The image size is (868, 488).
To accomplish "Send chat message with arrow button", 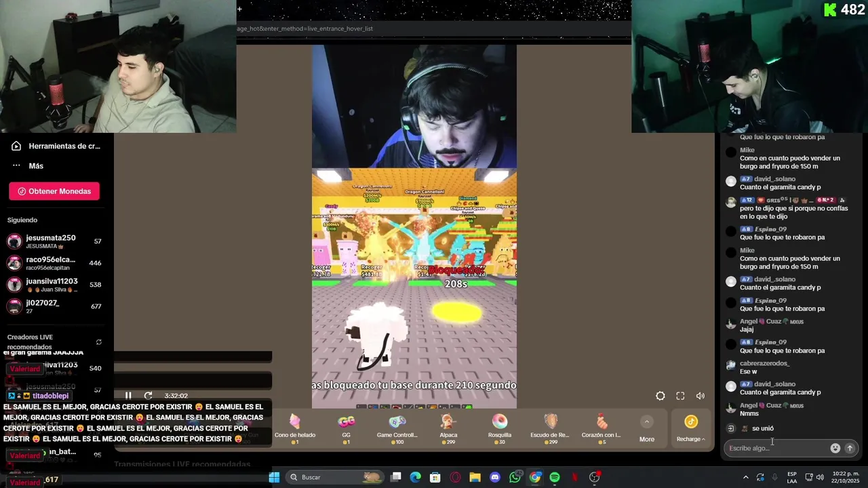I will 850,448.
